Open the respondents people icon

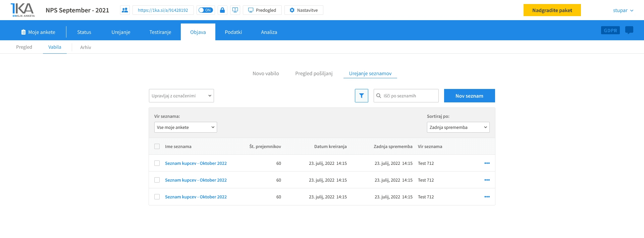click(125, 10)
